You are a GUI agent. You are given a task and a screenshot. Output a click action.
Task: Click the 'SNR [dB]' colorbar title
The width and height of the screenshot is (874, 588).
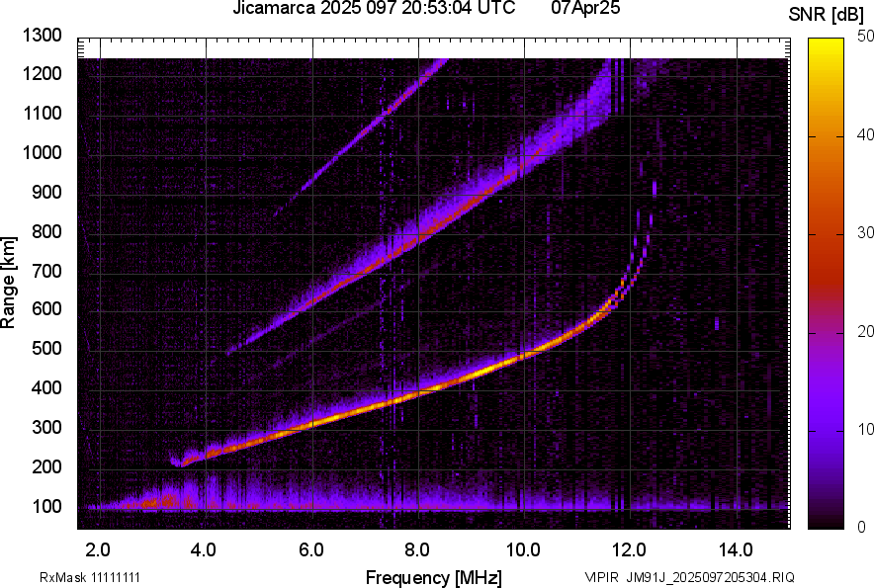[x=827, y=14]
